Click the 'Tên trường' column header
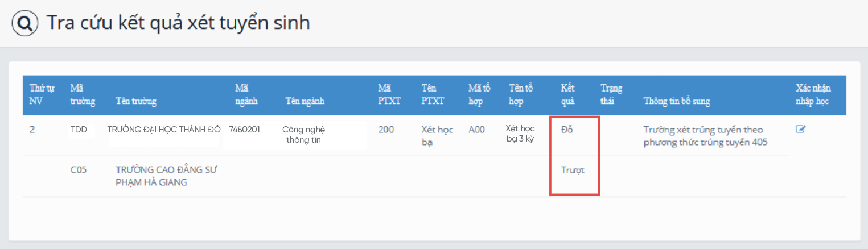 coord(136,101)
